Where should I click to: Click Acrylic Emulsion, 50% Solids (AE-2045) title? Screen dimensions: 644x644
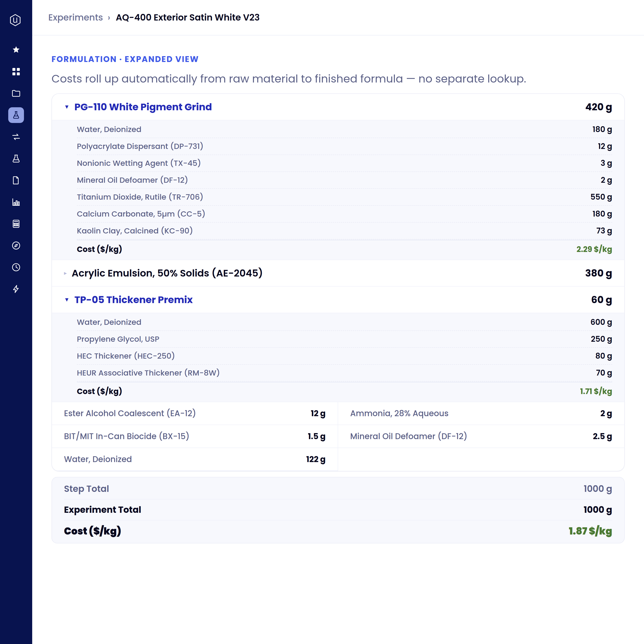pos(167,273)
